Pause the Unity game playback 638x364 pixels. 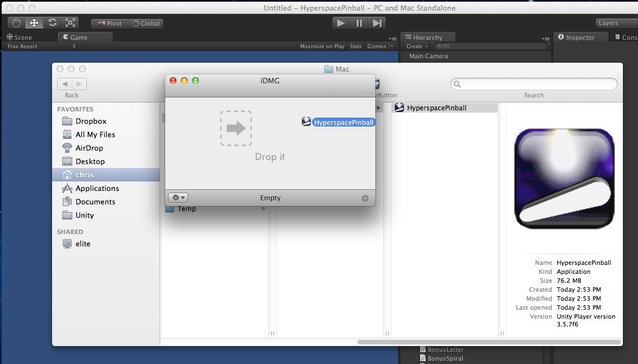pyautogui.click(x=359, y=23)
